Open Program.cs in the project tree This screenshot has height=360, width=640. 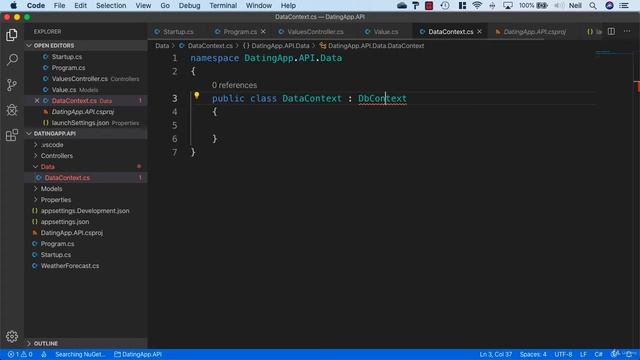pos(58,244)
